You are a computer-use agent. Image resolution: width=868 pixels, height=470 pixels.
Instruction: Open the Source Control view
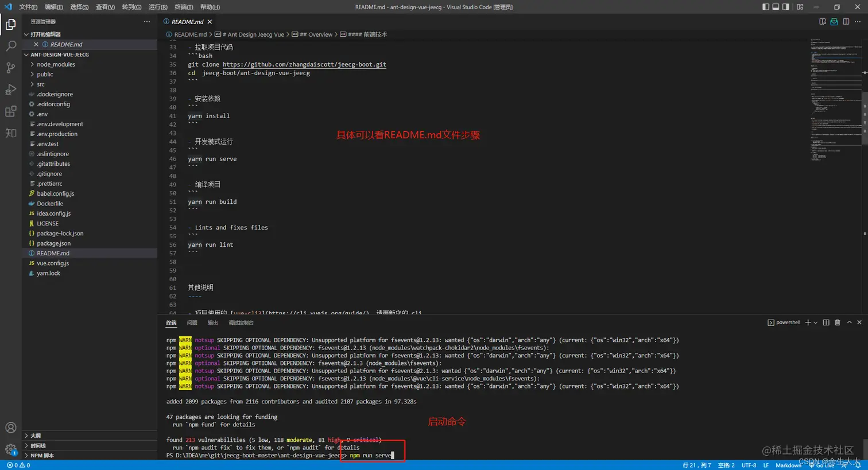point(10,68)
